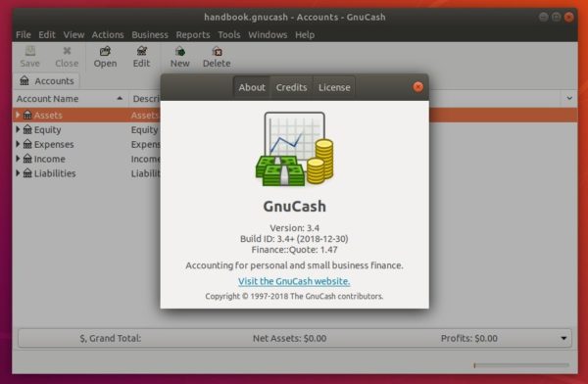Click the New account toolbar icon
Screen dimensions: 588x384
click(180, 51)
